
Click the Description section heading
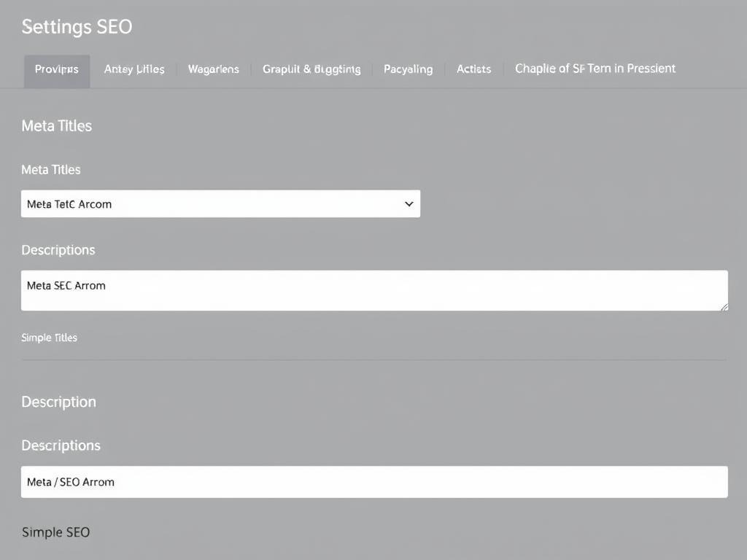tap(58, 402)
